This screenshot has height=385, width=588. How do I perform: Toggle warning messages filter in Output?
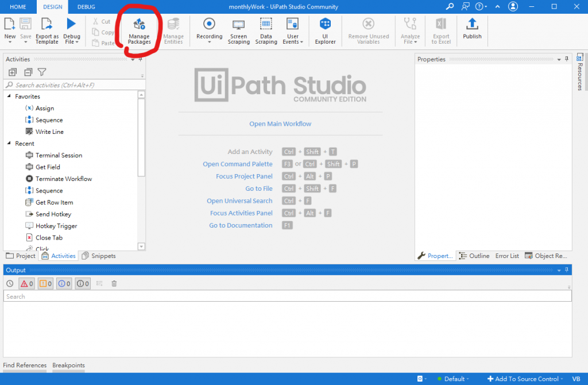[45, 284]
